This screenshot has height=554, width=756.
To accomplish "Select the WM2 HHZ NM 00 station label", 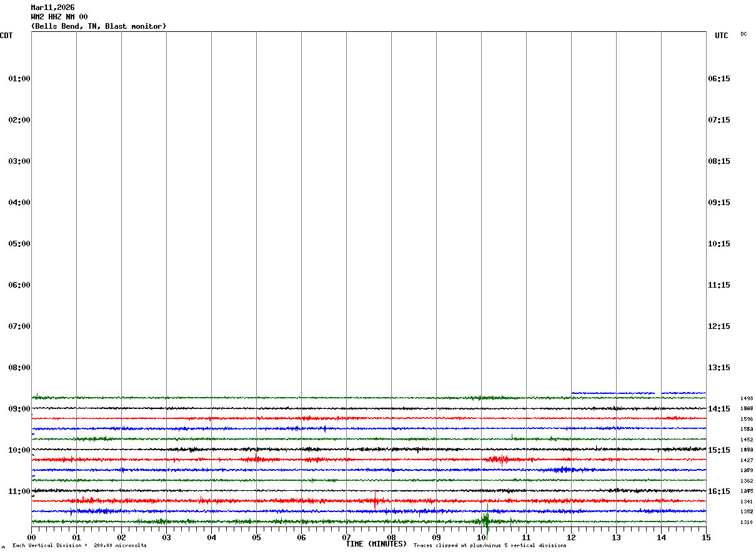I will [x=59, y=17].
